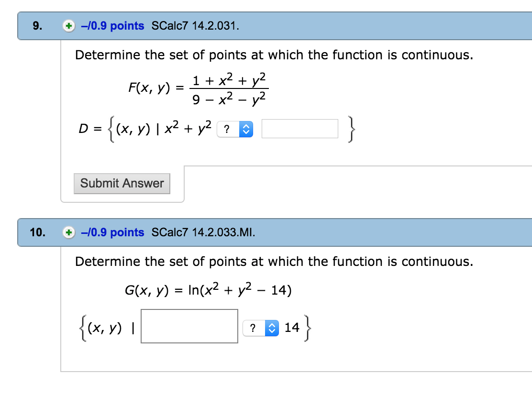Screen dimensions: 532x396
Task: Click the stepper arrows on question 9 dropdown
Action: (x=246, y=129)
